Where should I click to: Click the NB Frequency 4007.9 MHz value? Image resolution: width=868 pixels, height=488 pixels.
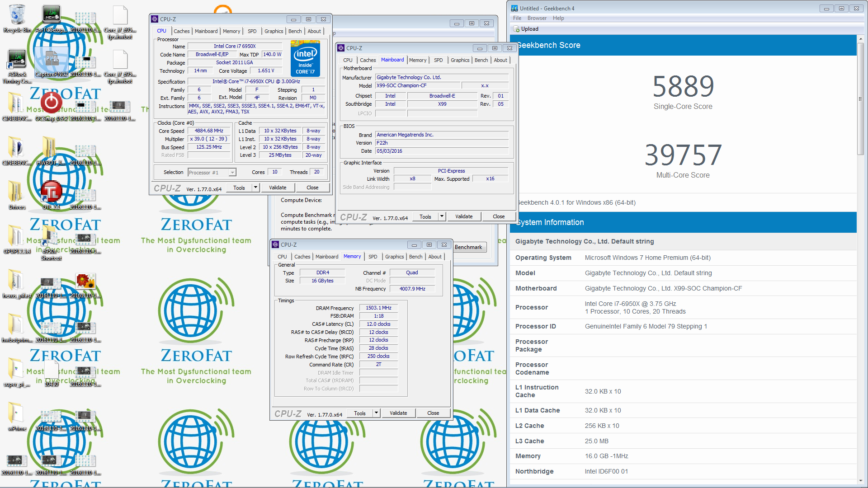[x=412, y=289]
